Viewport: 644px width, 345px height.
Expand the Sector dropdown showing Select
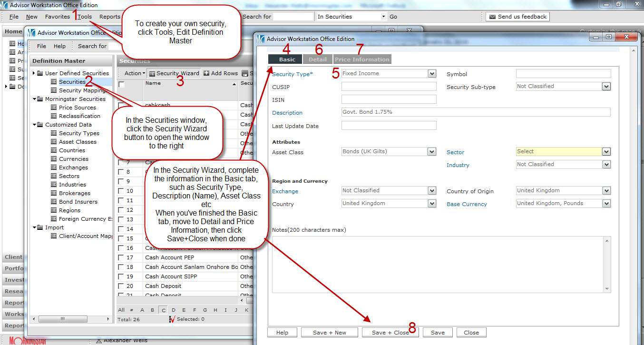(x=606, y=152)
